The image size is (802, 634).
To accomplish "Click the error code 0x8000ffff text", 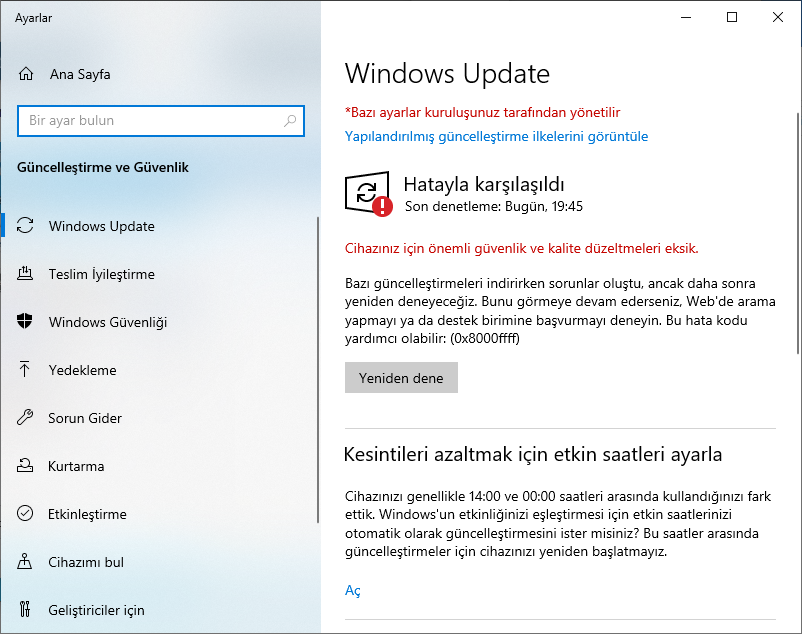I will click(x=485, y=338).
